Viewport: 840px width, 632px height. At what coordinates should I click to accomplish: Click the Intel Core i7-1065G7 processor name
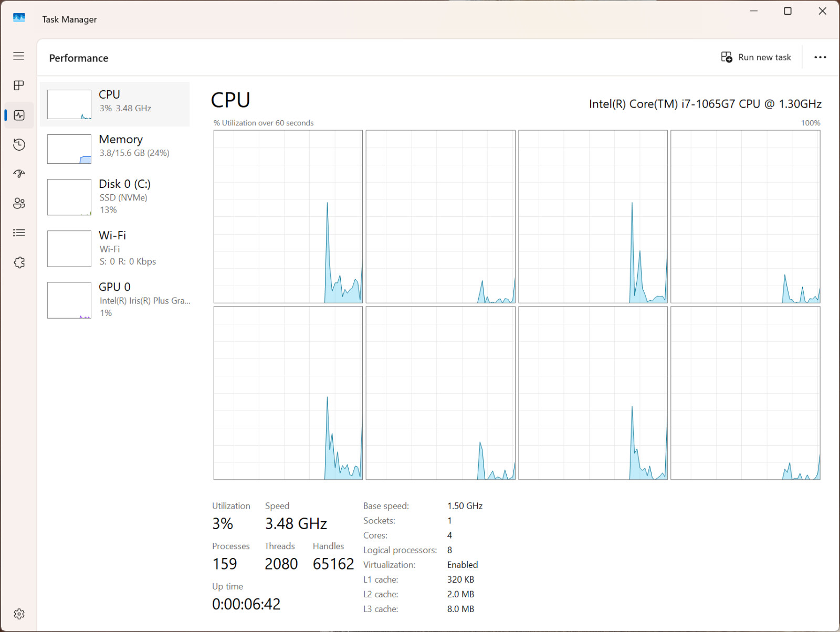click(x=705, y=104)
